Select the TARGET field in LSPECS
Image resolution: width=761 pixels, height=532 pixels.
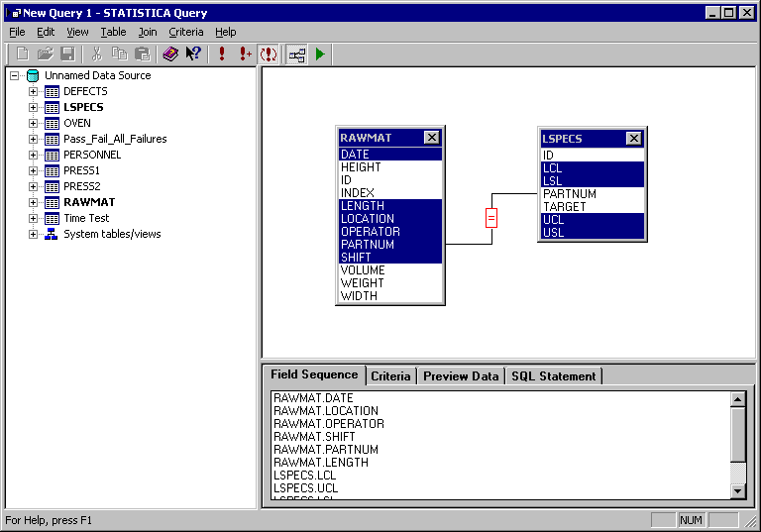coord(562,207)
